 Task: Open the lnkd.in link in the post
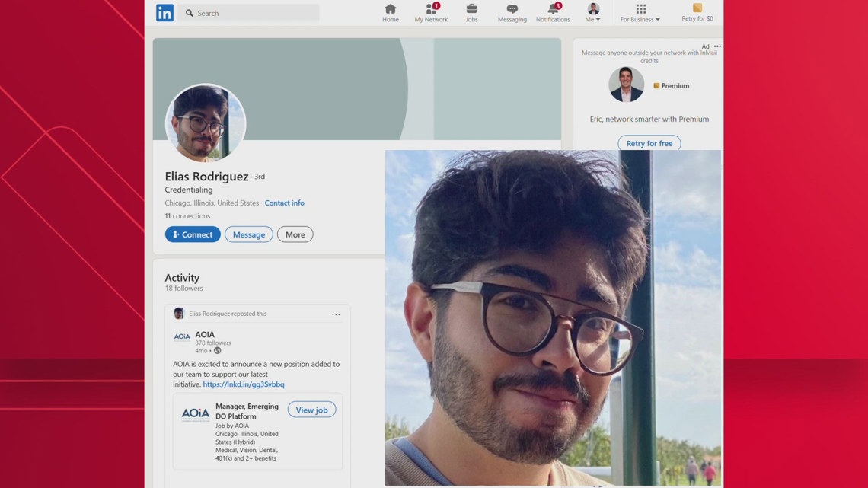(244, 384)
